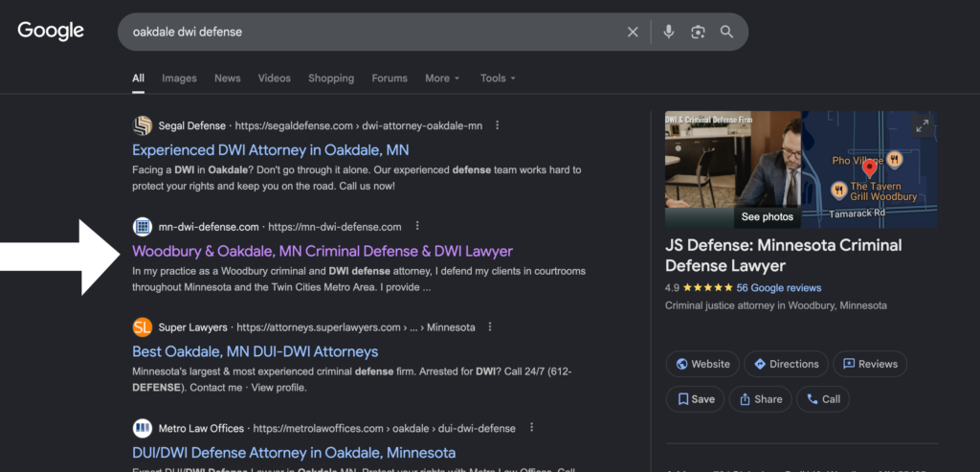Click 'Criminal justice attorney in Woodbury, Minnesota' text
This screenshot has height=472, width=980.
[775, 305]
